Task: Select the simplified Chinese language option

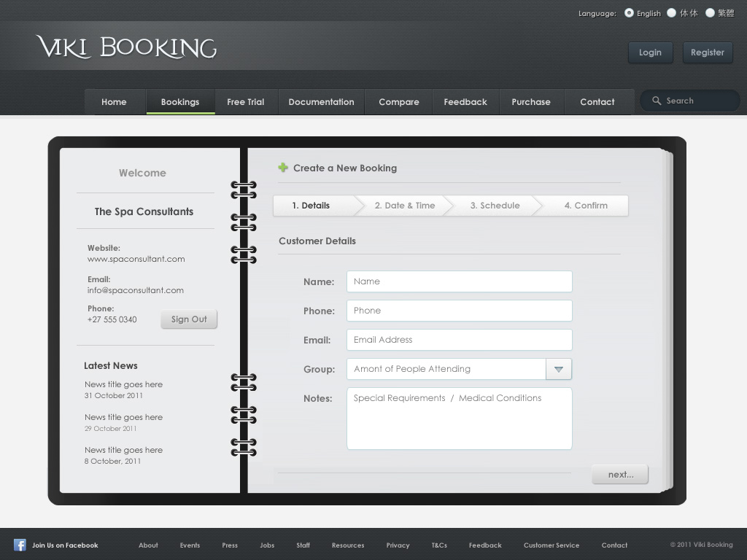Action: point(672,12)
